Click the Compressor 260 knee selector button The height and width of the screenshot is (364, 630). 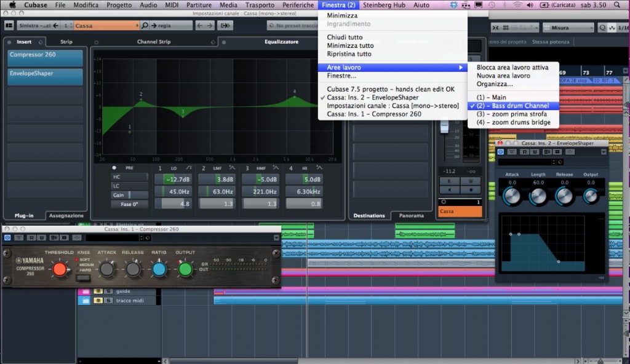point(83,278)
